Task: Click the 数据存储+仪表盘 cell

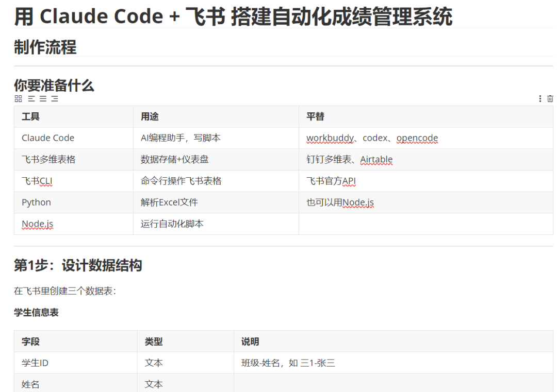Action: (216, 159)
